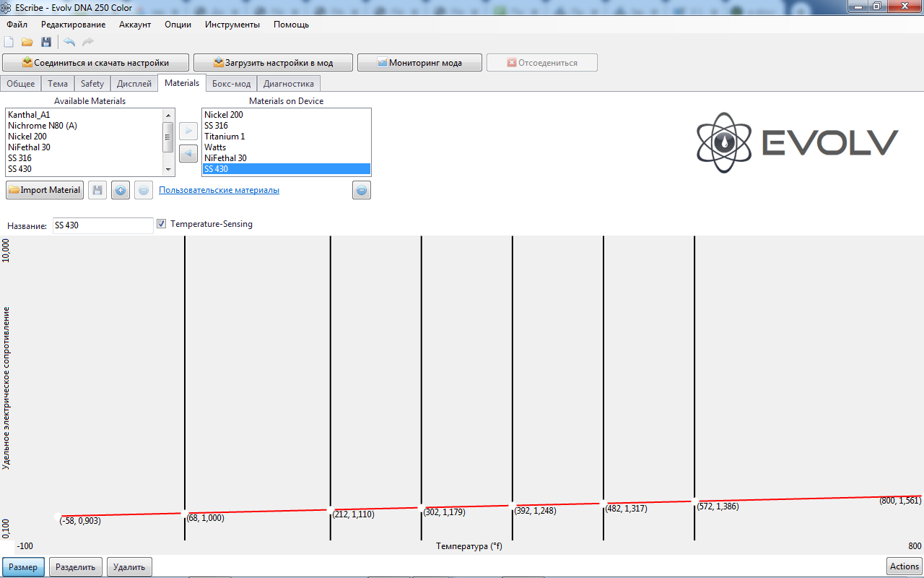Viewport: 924px width, 578px height.
Task: Click the save floppy disk toolbar icon
Action: coord(46,42)
